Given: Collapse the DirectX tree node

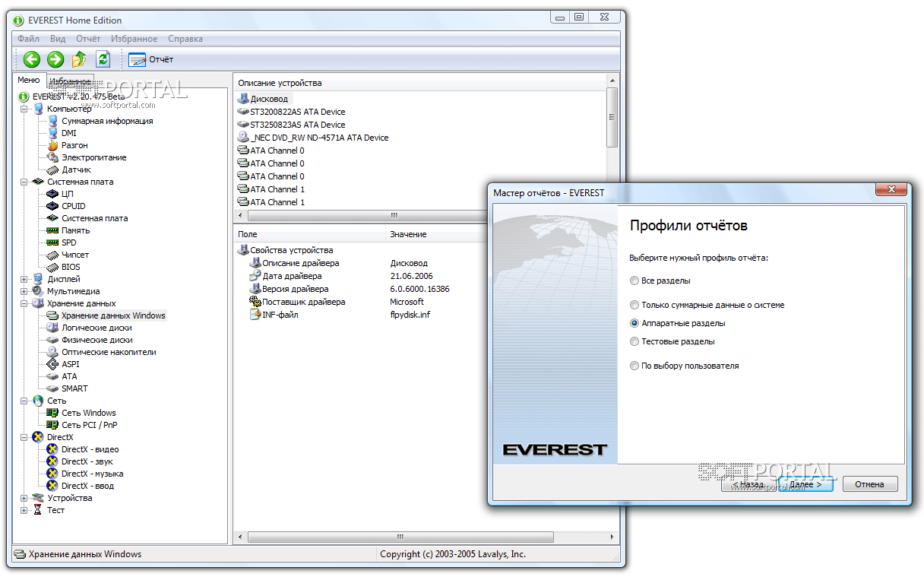Looking at the screenshot, I should [24, 437].
